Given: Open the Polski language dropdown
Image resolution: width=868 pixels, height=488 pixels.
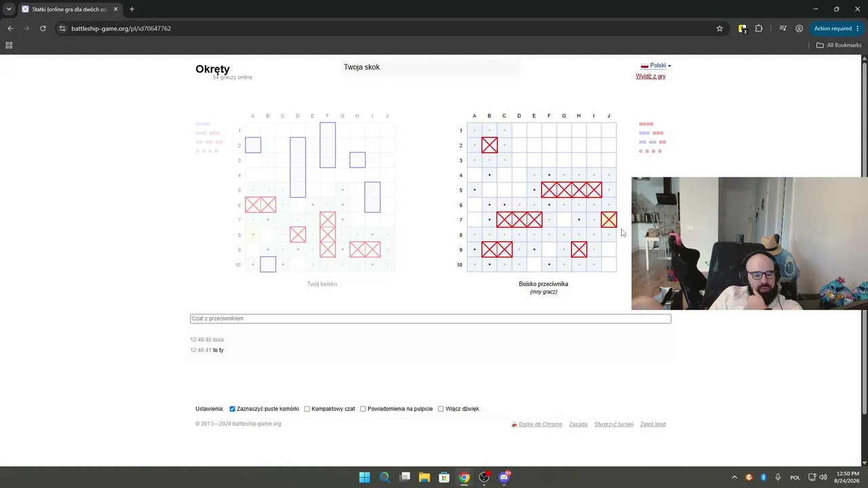Looking at the screenshot, I should (656, 66).
